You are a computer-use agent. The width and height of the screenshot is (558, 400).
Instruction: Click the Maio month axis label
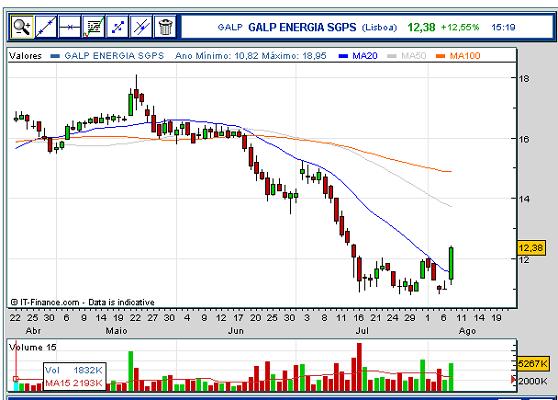point(116,331)
